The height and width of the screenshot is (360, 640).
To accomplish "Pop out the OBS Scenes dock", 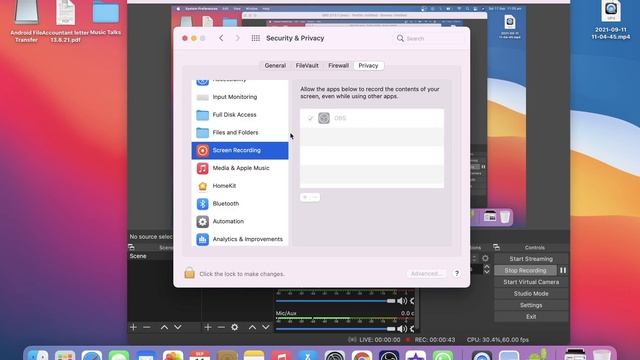I will 131,247.
